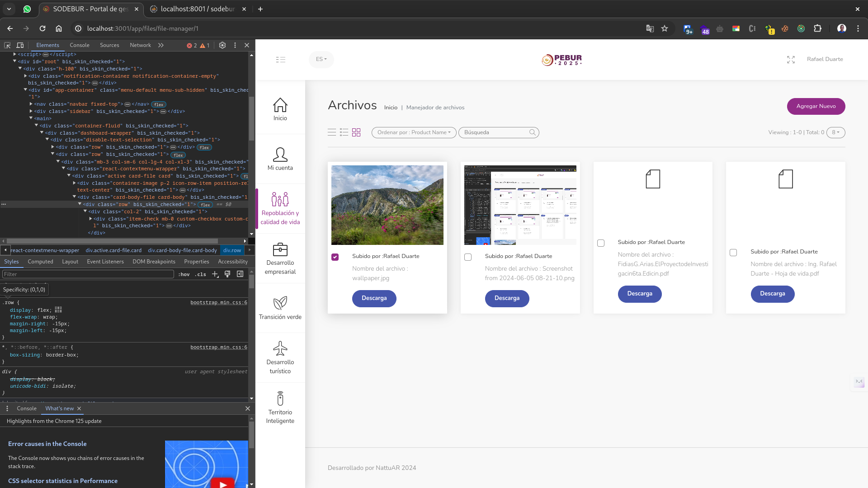The width and height of the screenshot is (868, 488).
Task: Open the Computed styles tab
Action: 40,262
